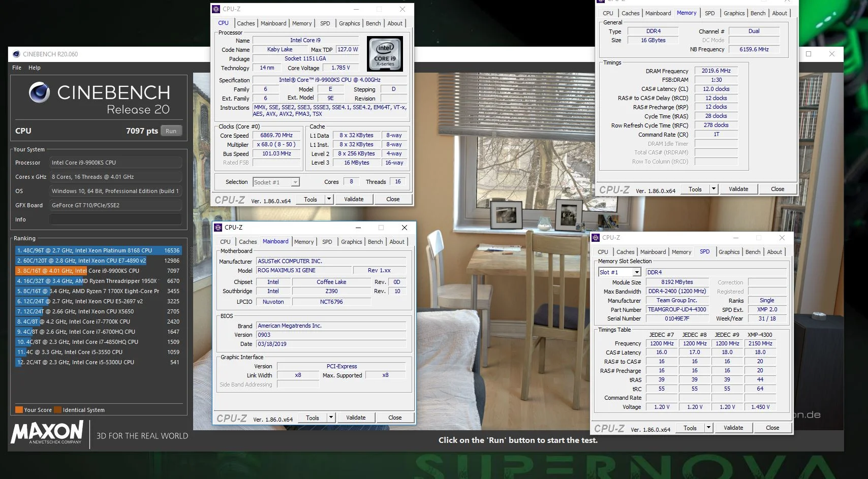Open Mainboard tab in the SPD slot window
Screen dimensions: 868x479
coord(653,252)
